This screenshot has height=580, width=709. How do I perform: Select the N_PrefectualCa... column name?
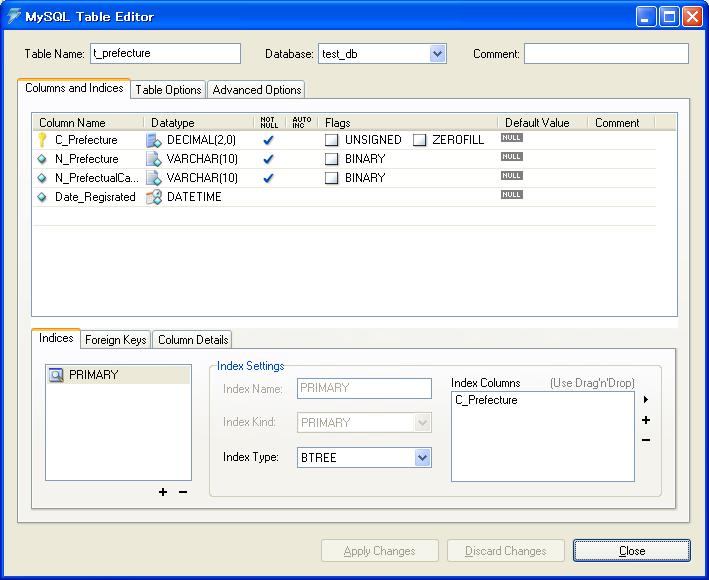pyautogui.click(x=96, y=178)
